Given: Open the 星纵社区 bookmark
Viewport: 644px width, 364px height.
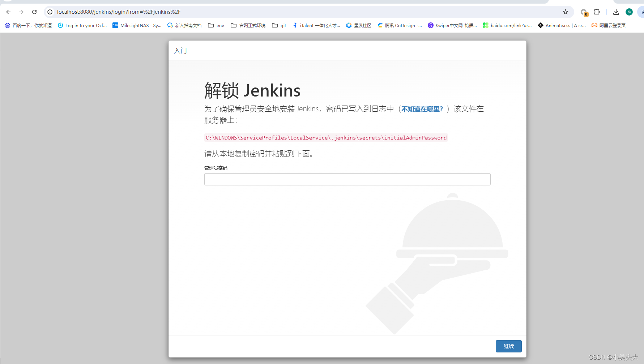Looking at the screenshot, I should [359, 25].
